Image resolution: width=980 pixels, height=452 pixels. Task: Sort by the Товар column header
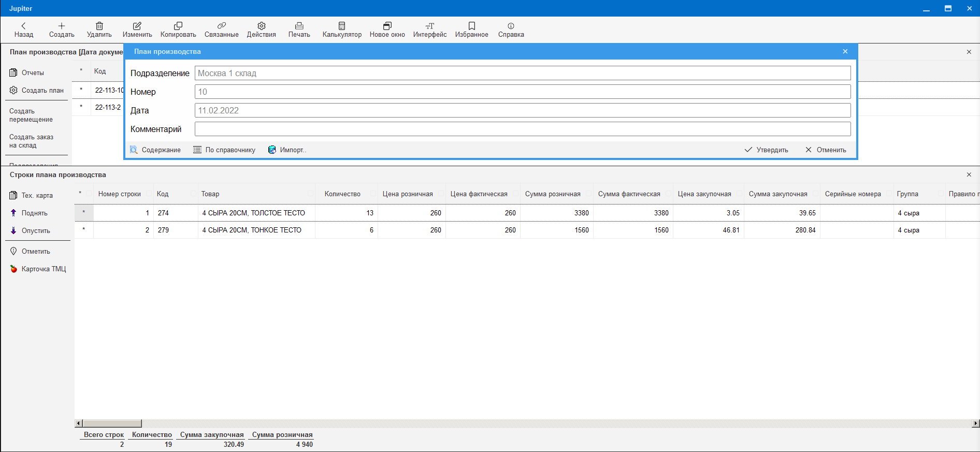210,194
